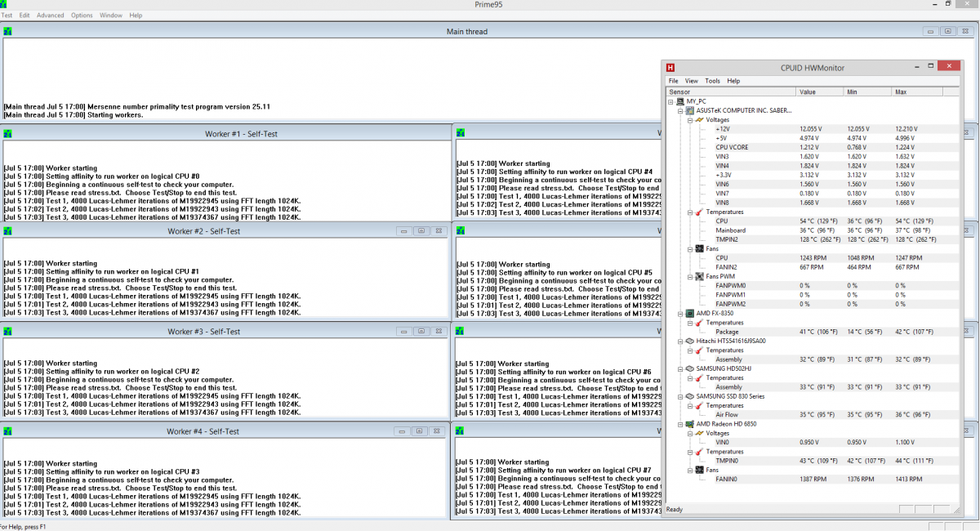Click the Voltages icon under AMD Radeon HD 6850
The height and width of the screenshot is (531, 980).
[x=699, y=433]
